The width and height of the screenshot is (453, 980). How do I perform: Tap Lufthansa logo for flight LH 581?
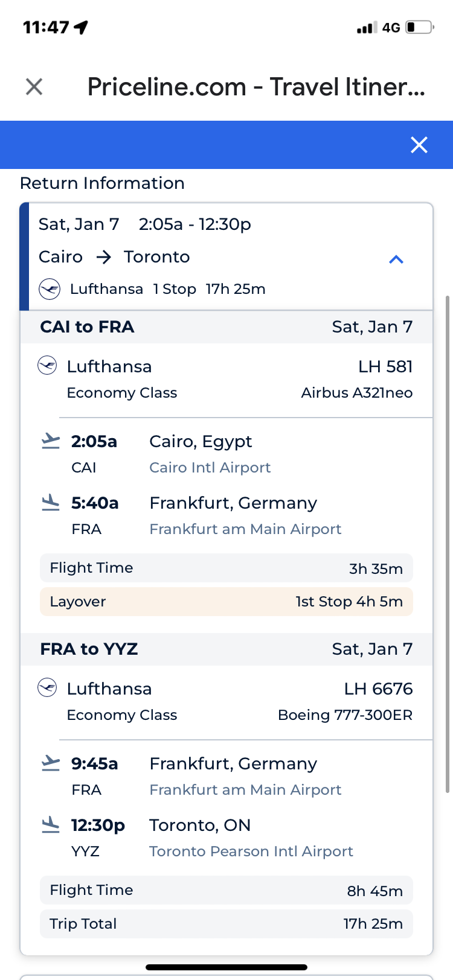(x=47, y=366)
